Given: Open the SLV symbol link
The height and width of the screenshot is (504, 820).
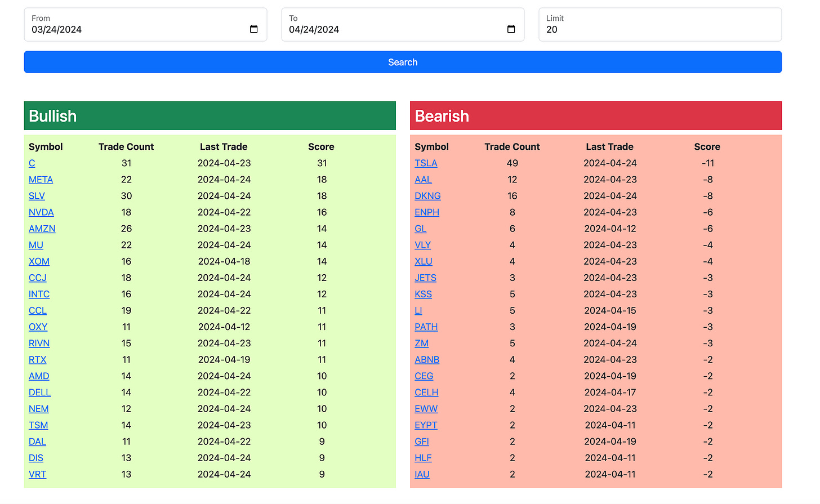Looking at the screenshot, I should [37, 196].
